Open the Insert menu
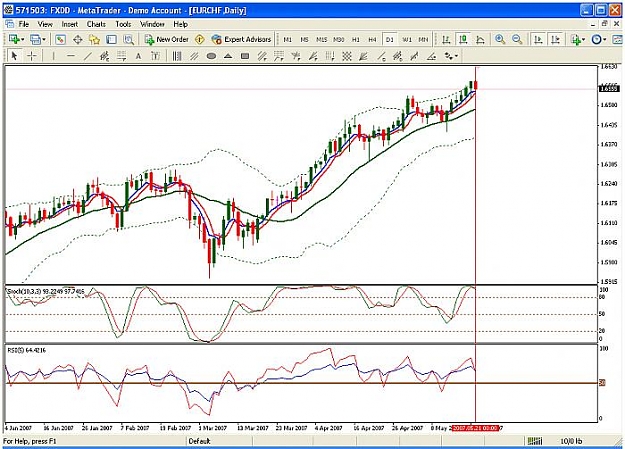 click(x=70, y=24)
